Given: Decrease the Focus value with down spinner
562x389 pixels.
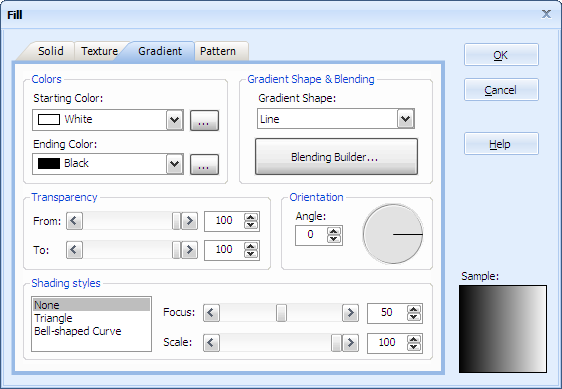Looking at the screenshot, I should [414, 317].
